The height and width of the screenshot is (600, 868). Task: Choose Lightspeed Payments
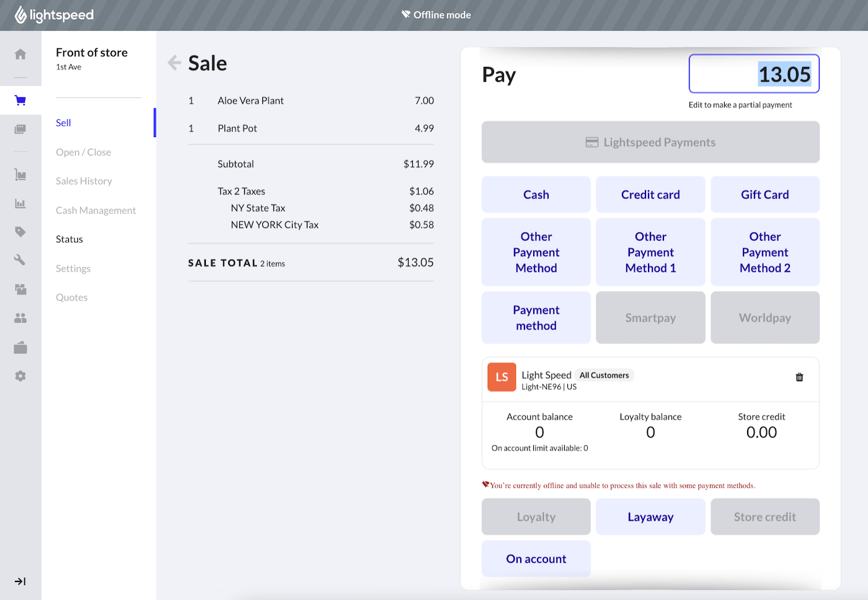tap(650, 143)
